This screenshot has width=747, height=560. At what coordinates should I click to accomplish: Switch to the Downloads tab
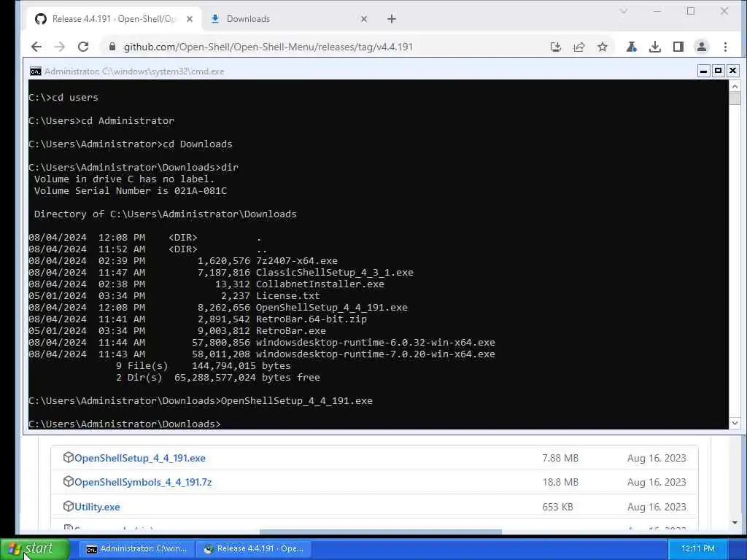tap(289, 19)
